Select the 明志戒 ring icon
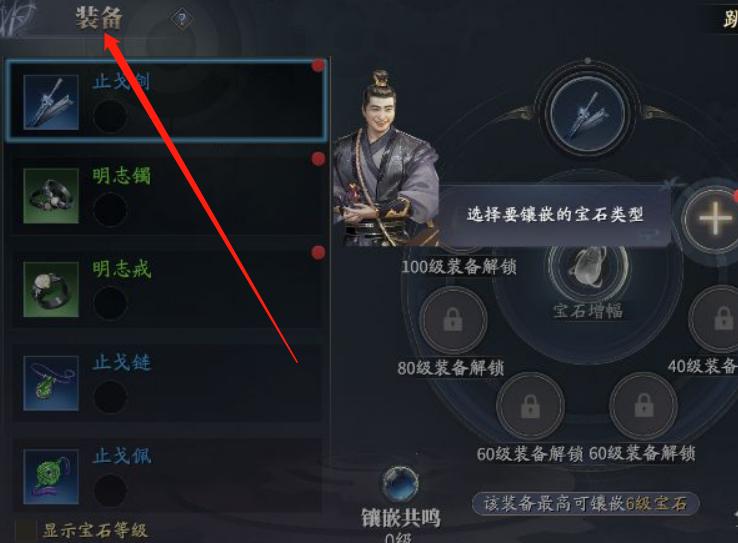 coord(51,289)
